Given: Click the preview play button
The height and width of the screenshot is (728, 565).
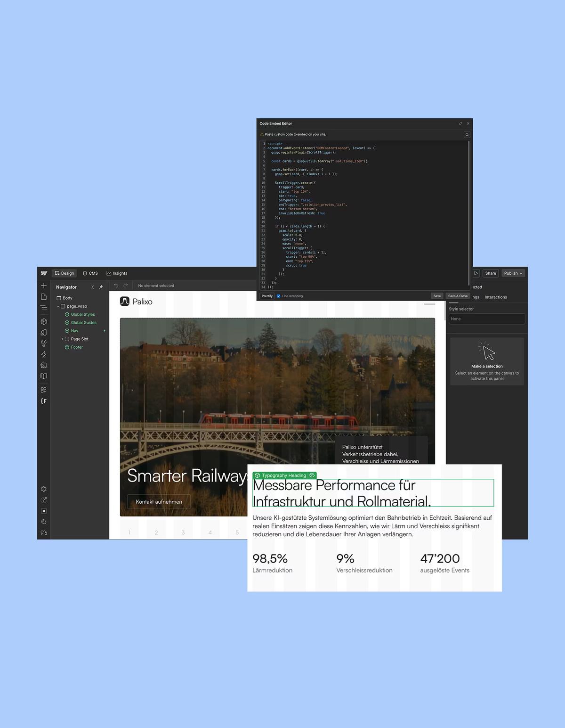Looking at the screenshot, I should (x=476, y=273).
